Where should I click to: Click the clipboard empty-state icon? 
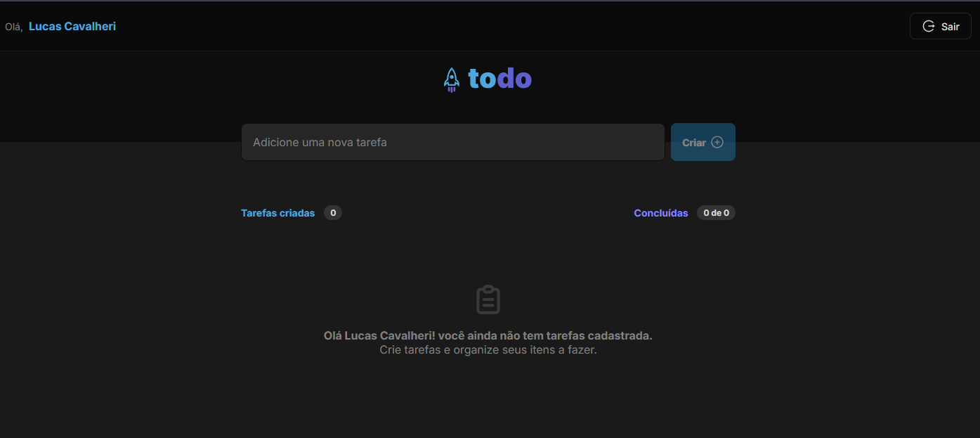click(488, 298)
